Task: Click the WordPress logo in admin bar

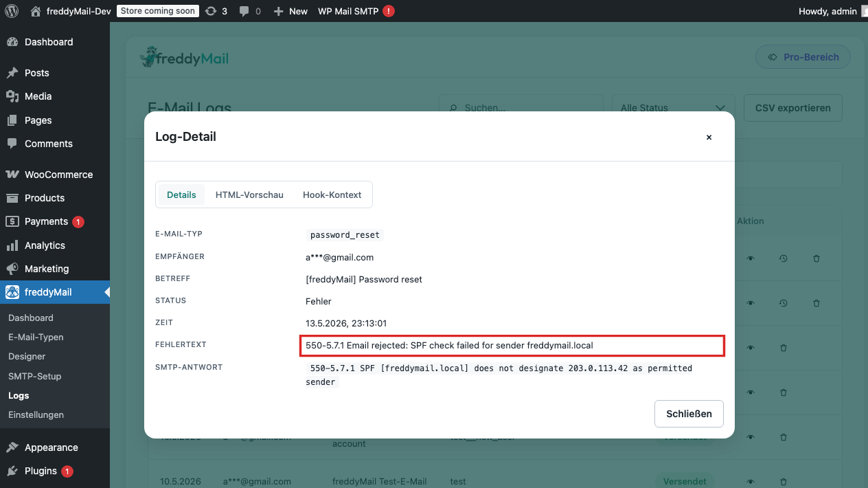Action: (x=12, y=11)
